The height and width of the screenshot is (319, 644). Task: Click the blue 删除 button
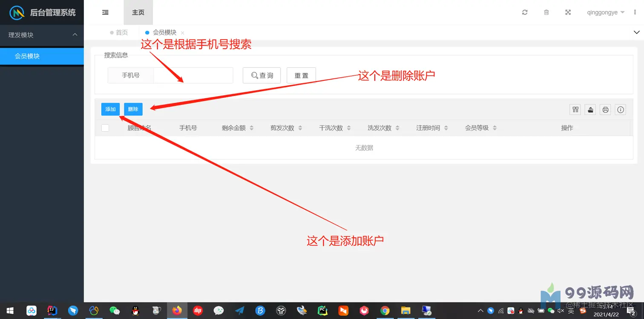133,109
